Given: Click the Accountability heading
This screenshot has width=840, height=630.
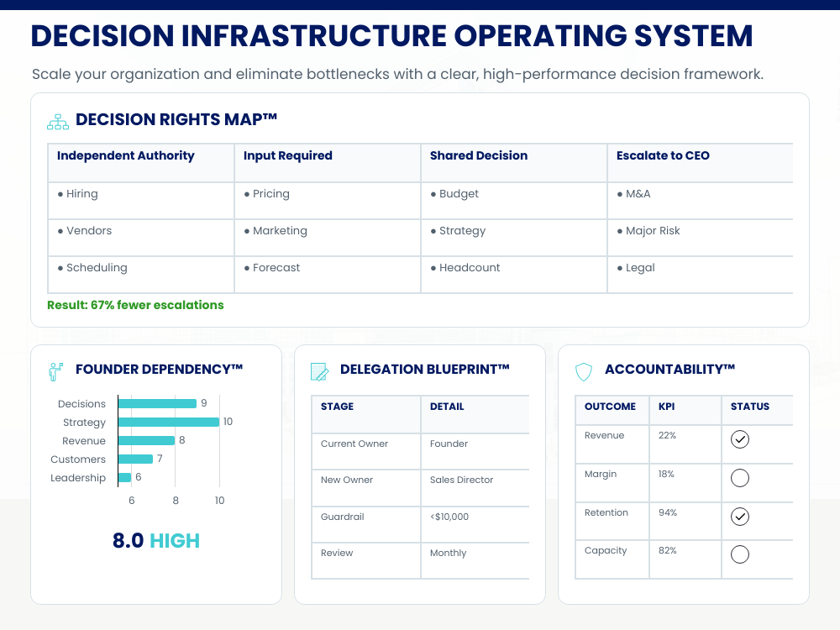Looking at the screenshot, I should coord(669,369).
